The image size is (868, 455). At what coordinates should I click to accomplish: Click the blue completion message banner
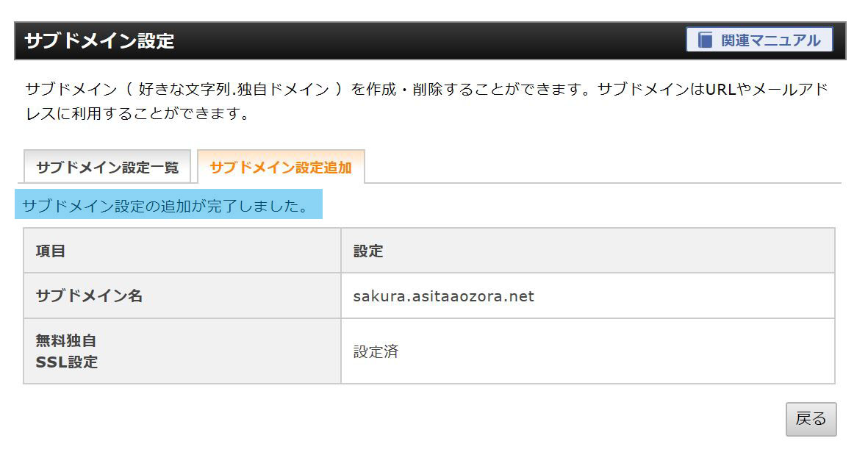coord(168,204)
